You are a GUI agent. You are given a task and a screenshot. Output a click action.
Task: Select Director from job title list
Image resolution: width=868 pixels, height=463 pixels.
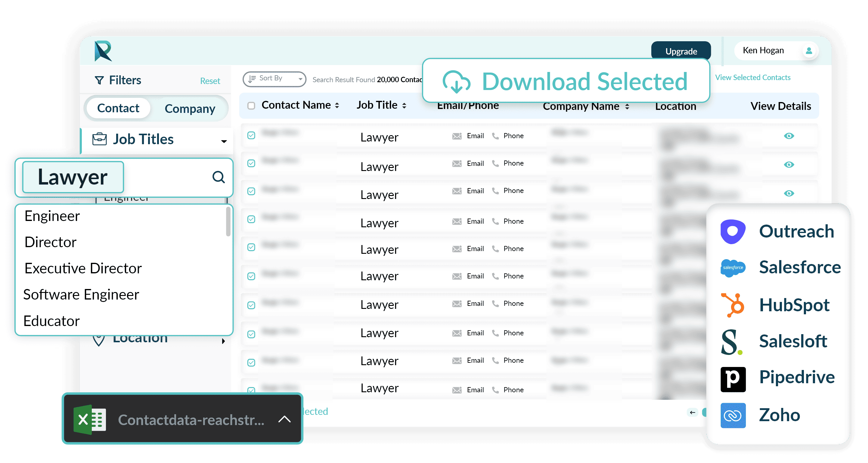[x=51, y=242]
